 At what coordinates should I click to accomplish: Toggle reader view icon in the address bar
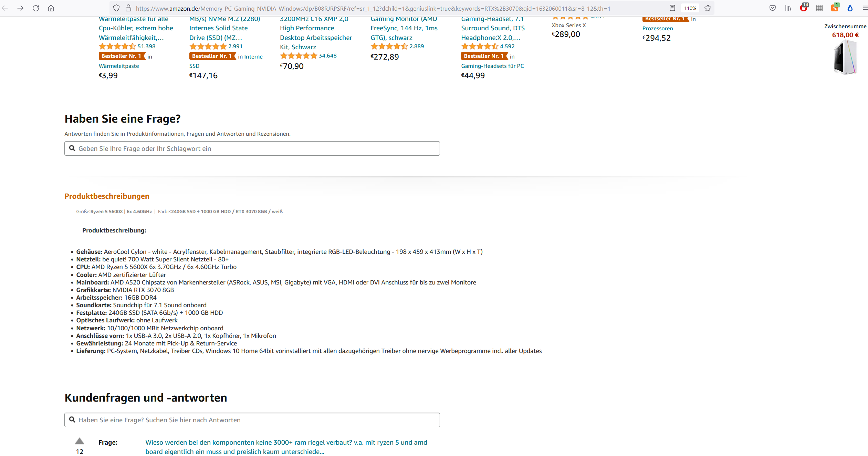coord(672,8)
